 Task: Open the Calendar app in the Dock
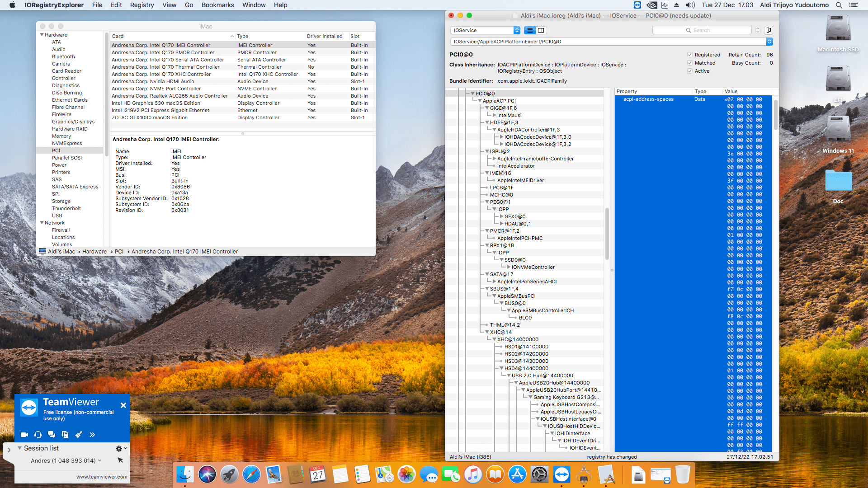click(x=318, y=474)
